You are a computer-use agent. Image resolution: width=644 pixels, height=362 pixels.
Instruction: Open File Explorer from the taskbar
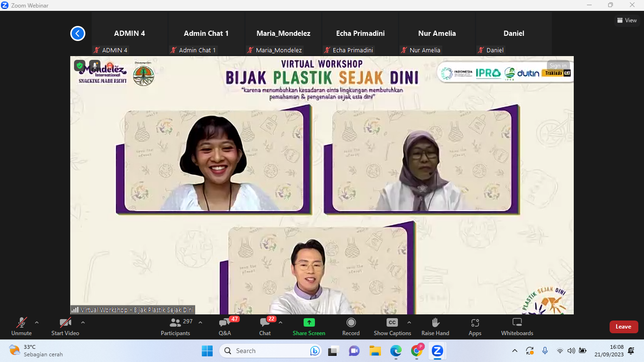coord(375,351)
